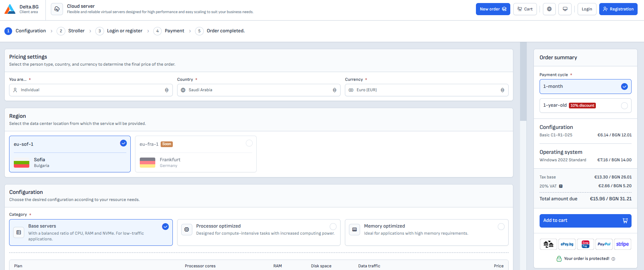Open the Cart button
This screenshot has height=270, width=644.
click(x=525, y=9)
